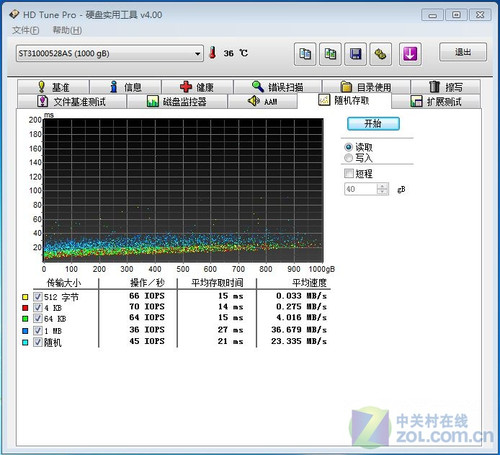Click the 开始 start button
500x455 pixels.
pyautogui.click(x=373, y=124)
